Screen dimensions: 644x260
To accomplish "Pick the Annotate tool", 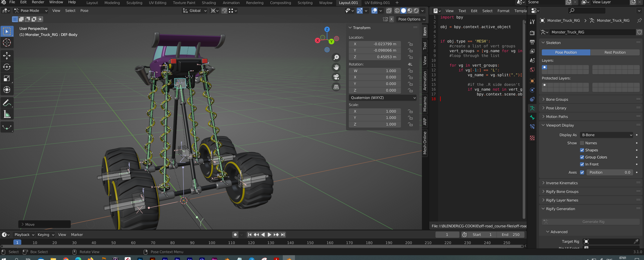I will coord(7,103).
